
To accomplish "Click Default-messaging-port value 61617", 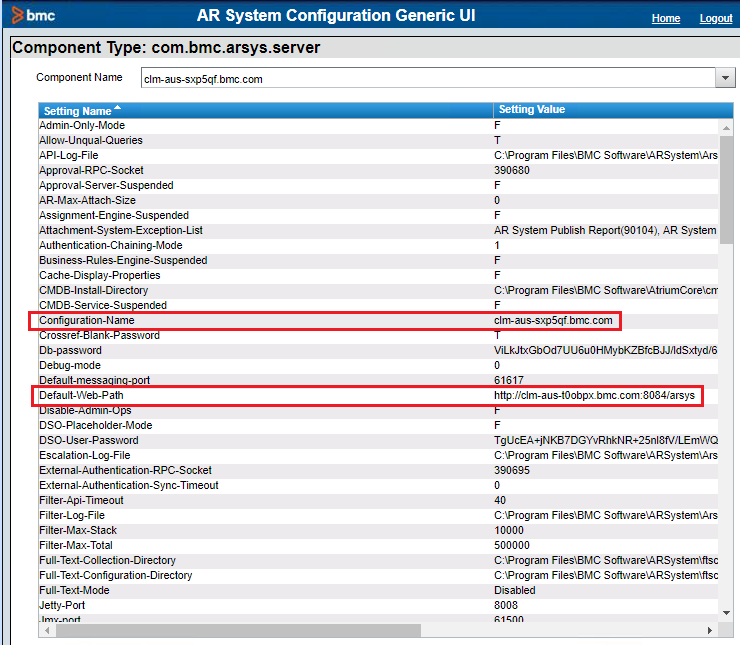I will point(509,380).
